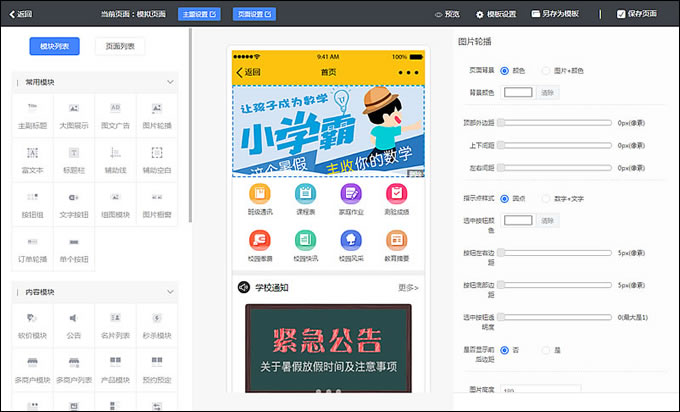Open the 背景颜色 color swatch

(518, 92)
